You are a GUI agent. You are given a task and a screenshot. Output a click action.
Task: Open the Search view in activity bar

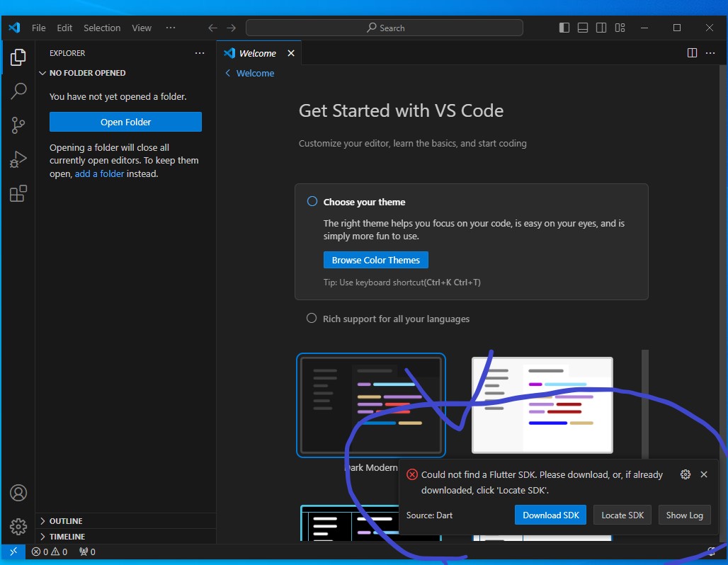[x=18, y=91]
